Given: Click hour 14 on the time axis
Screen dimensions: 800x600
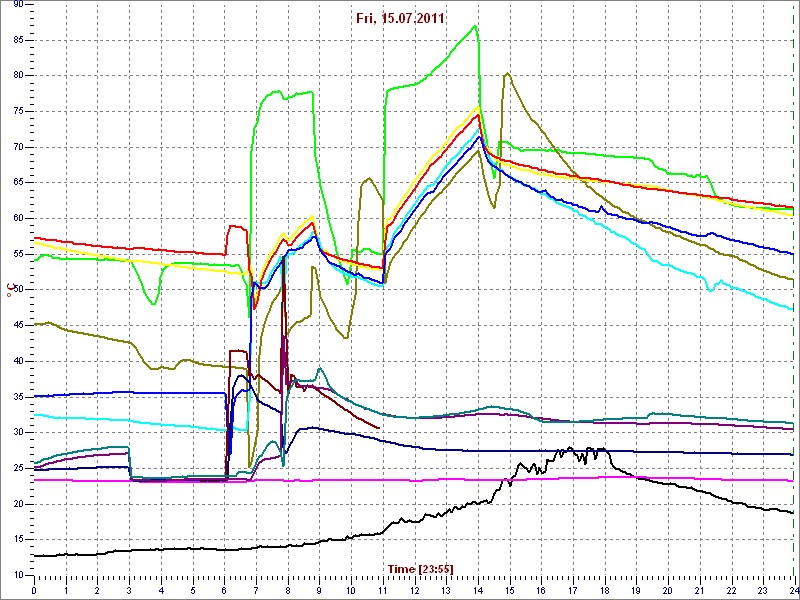Looking at the screenshot, I should (478, 590).
